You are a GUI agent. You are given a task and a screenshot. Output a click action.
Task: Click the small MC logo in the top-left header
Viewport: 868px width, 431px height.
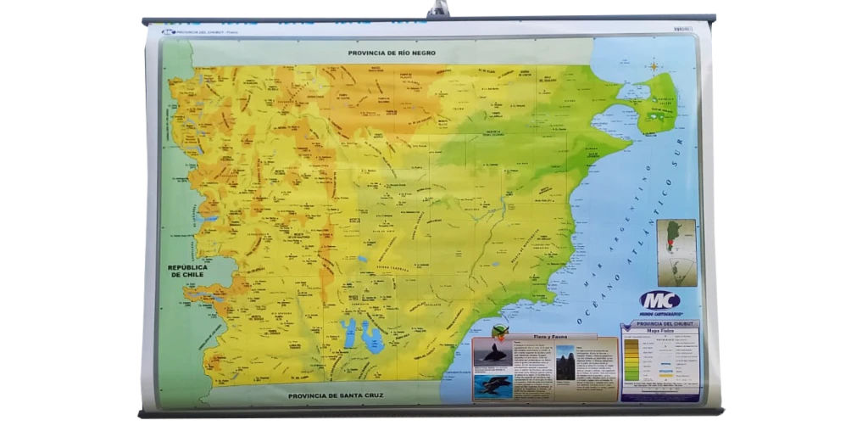point(168,32)
